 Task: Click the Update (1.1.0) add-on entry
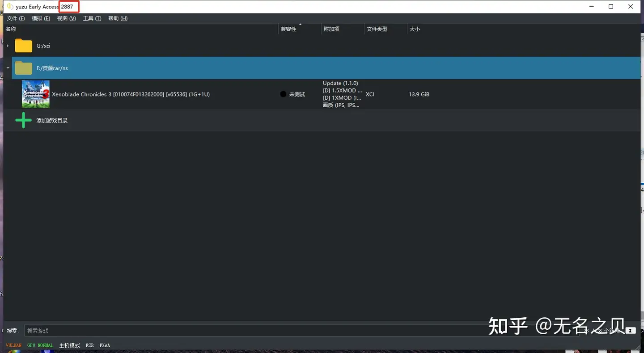click(x=340, y=83)
